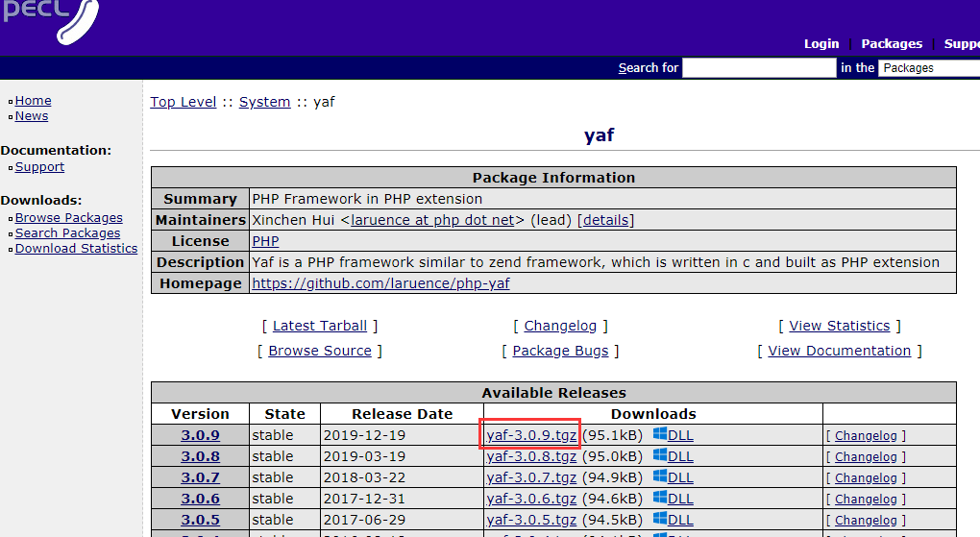The image size is (980, 537).
Task: Open version 3.0.8 link
Action: point(200,456)
